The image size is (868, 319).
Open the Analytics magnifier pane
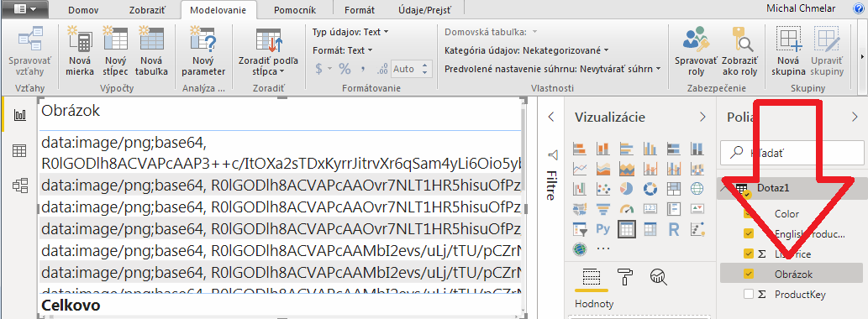pos(658,276)
